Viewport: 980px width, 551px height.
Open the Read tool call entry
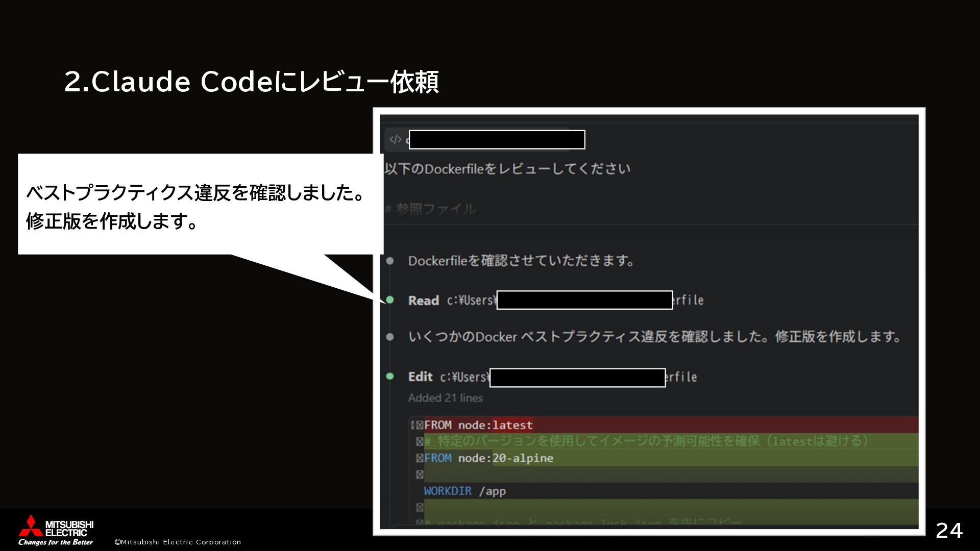[x=556, y=300]
